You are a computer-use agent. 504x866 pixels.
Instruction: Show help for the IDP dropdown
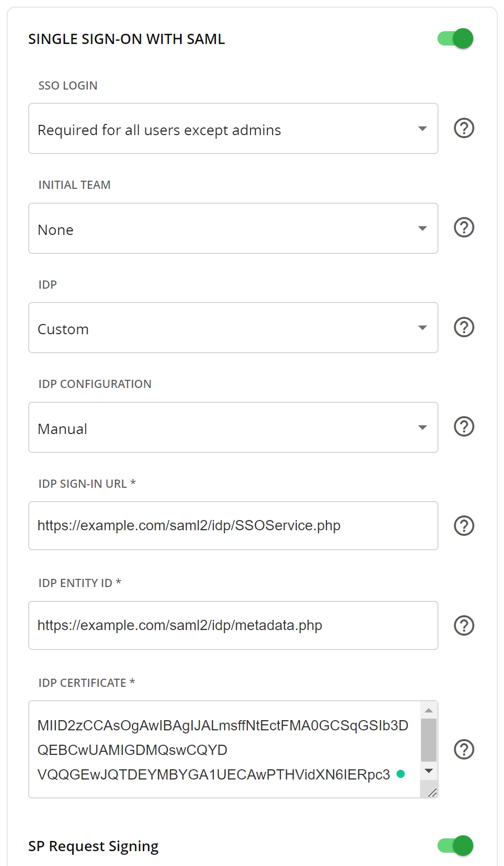[x=464, y=327]
